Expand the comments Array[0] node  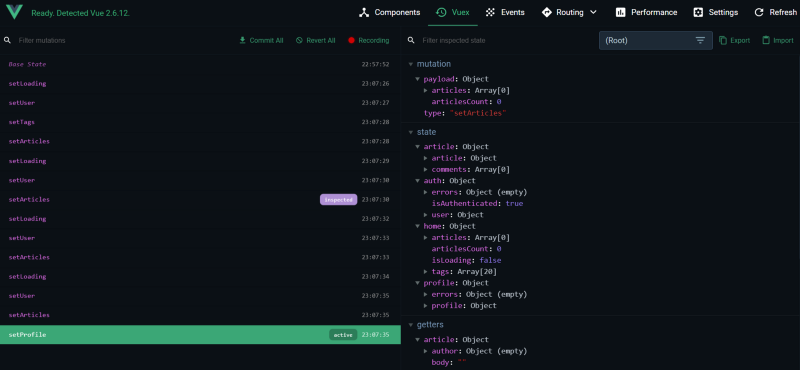point(426,169)
